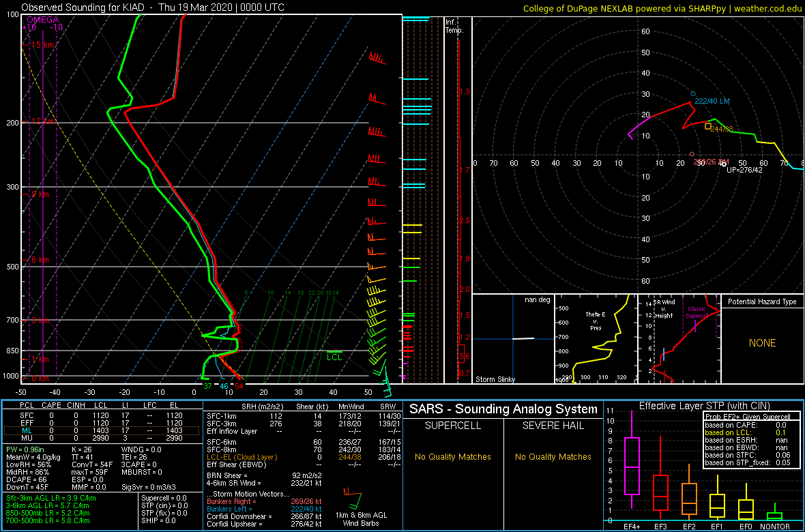
Task: Select the based on CAPE row
Action: pyautogui.click(x=748, y=425)
